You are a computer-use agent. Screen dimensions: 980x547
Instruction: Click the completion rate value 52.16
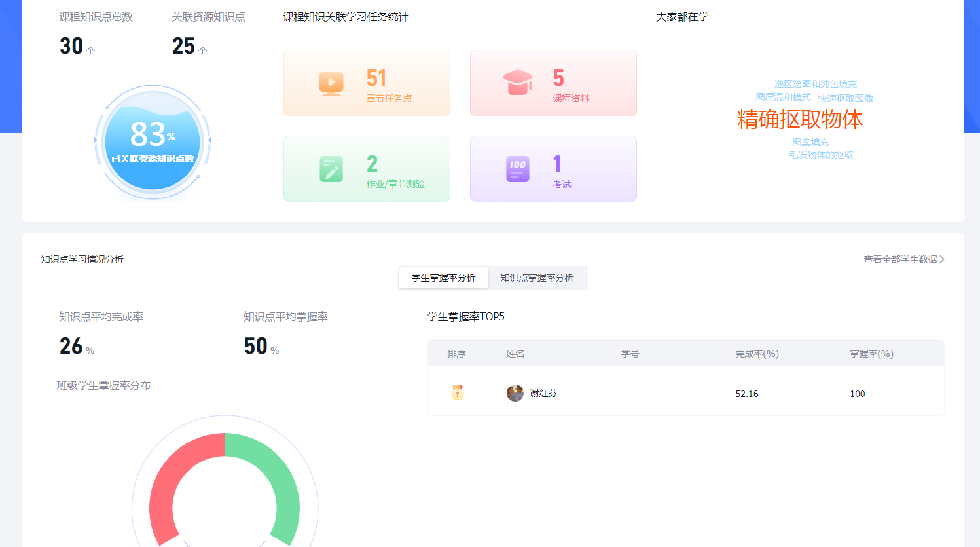click(747, 394)
